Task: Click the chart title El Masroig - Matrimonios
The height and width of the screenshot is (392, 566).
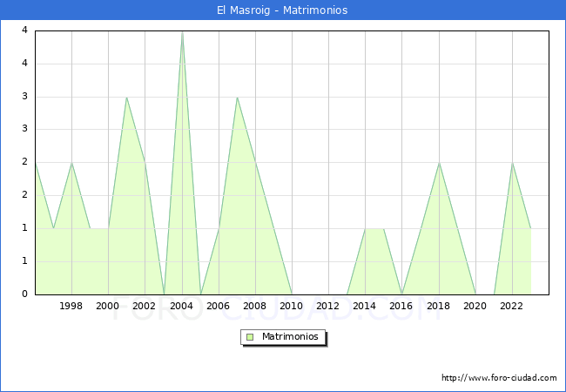Action: 282,10
